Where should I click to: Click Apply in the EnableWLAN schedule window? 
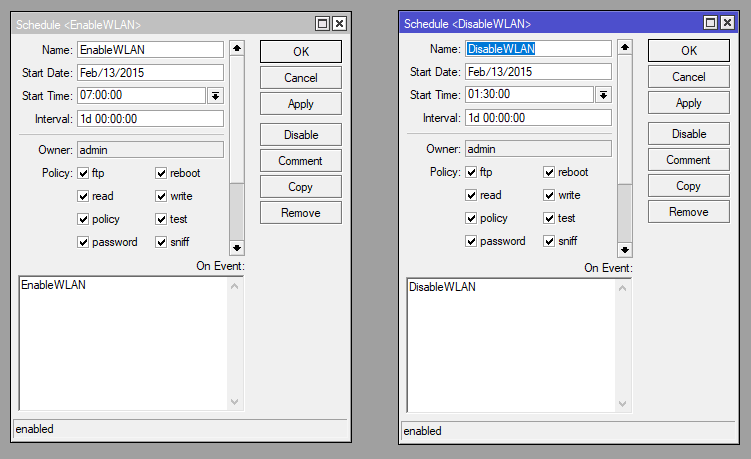tap(301, 103)
